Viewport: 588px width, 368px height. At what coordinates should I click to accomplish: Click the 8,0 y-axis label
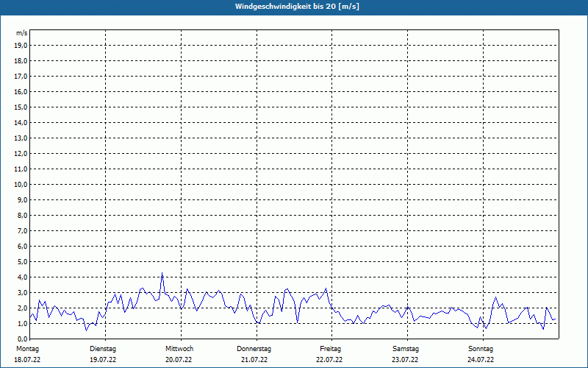(x=24, y=215)
